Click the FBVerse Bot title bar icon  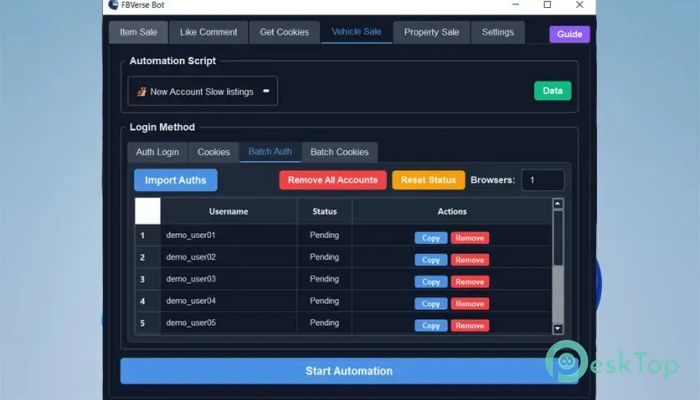[113, 5]
